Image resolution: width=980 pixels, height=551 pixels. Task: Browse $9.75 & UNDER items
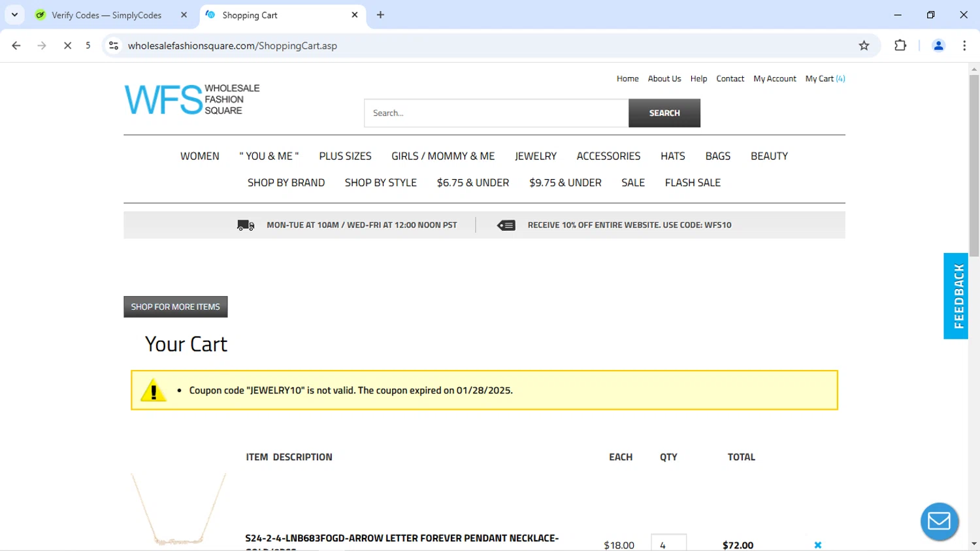click(x=565, y=183)
